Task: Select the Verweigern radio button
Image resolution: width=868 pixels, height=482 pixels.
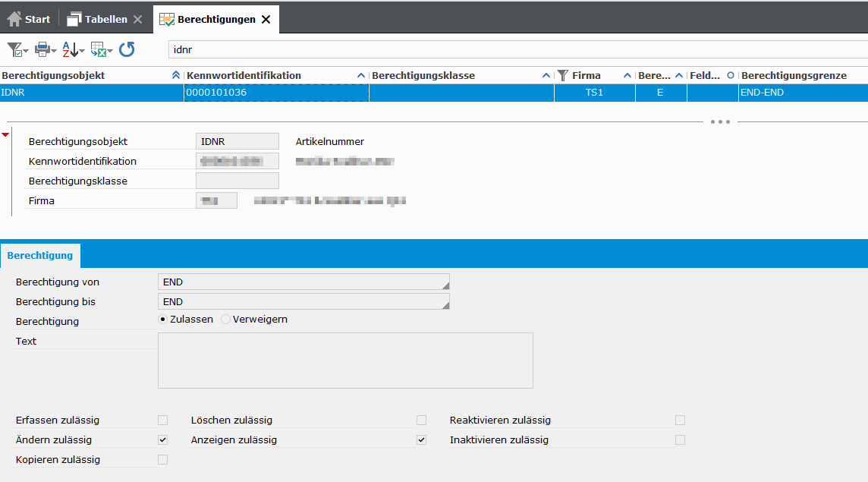Action: (226, 320)
